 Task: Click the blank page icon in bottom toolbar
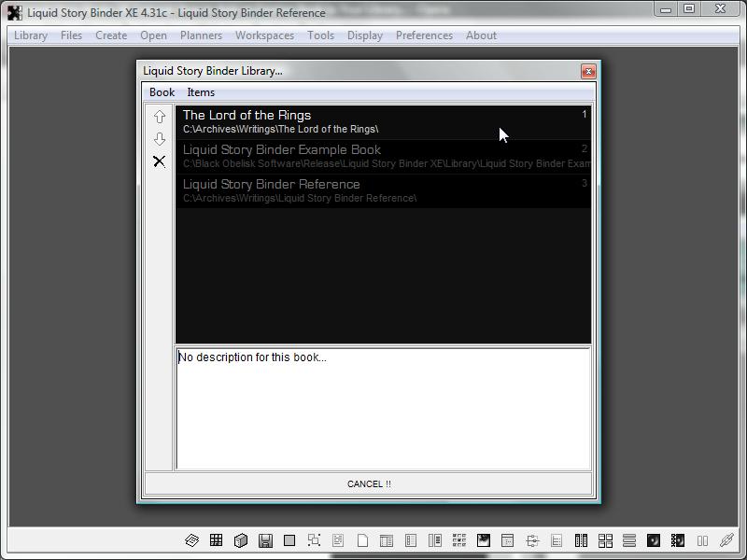pyautogui.click(x=362, y=540)
